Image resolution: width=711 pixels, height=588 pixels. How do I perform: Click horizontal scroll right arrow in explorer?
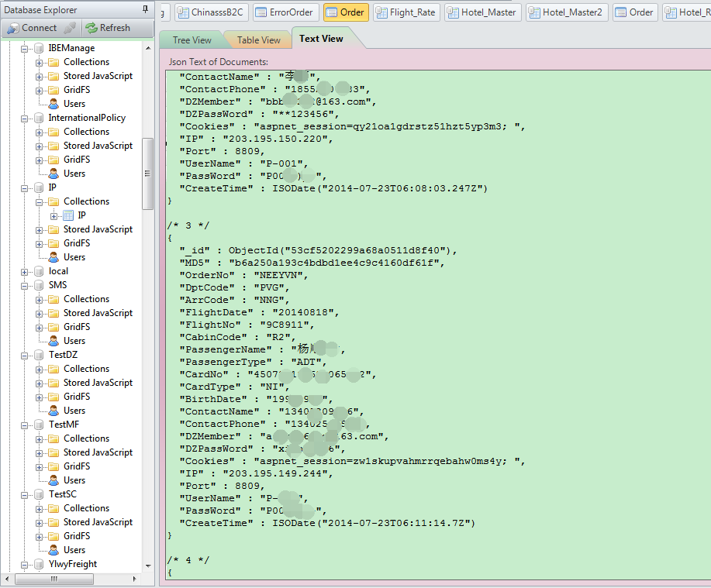(134, 579)
